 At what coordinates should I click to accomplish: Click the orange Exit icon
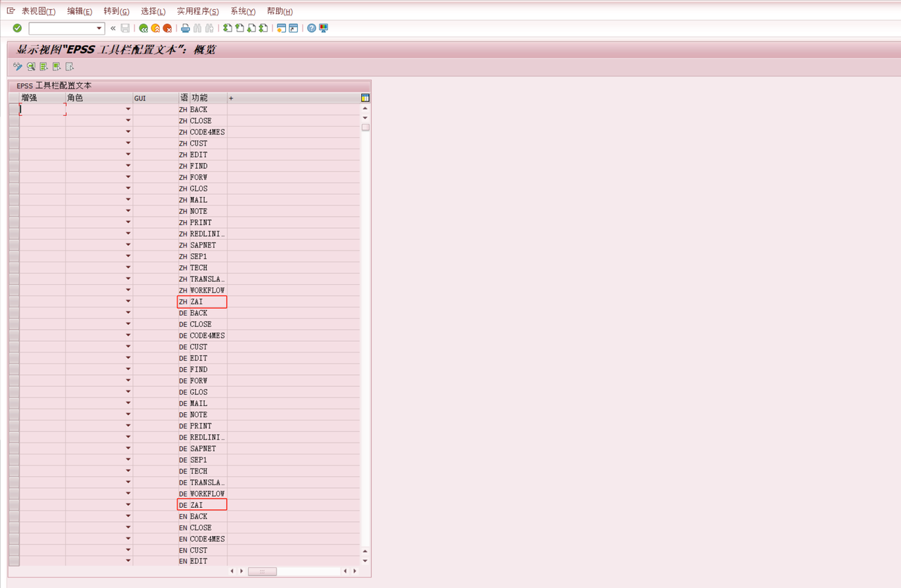point(156,28)
